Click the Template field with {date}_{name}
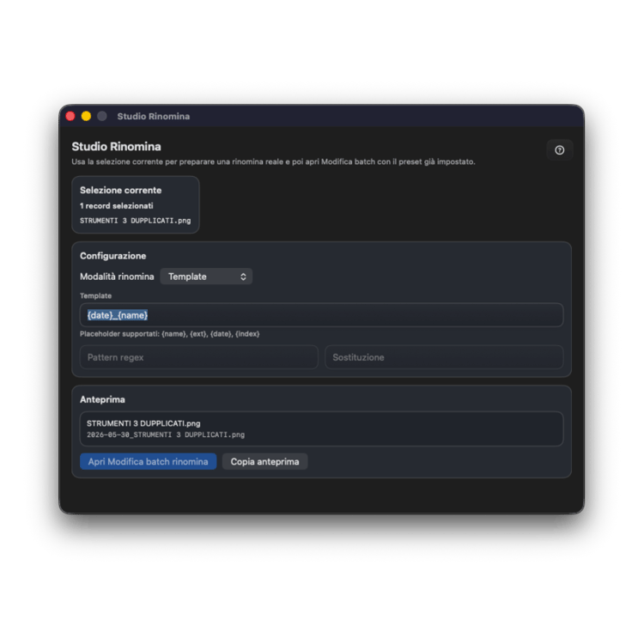The image size is (644, 644). tap(321, 315)
